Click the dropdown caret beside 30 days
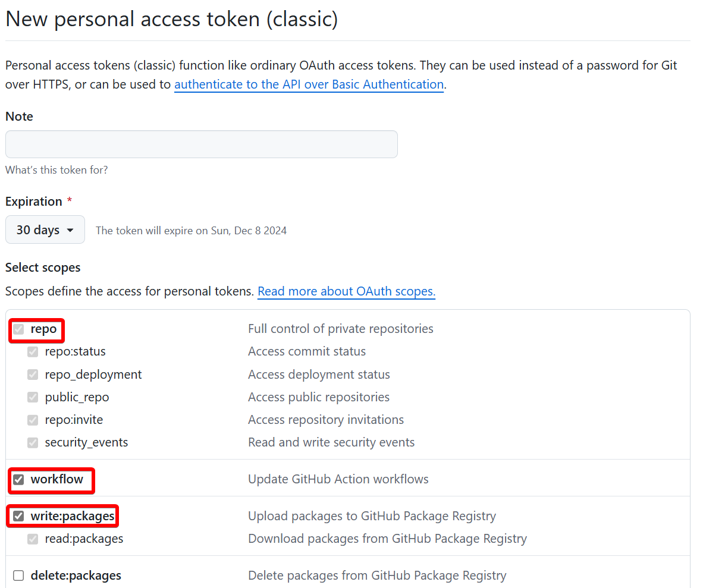Screen dimensions: 703x588 click(70, 230)
